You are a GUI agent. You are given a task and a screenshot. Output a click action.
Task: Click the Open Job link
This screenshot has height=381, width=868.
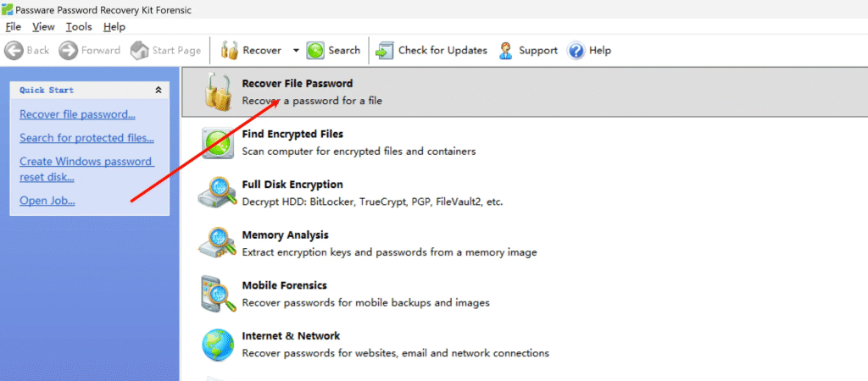click(47, 201)
